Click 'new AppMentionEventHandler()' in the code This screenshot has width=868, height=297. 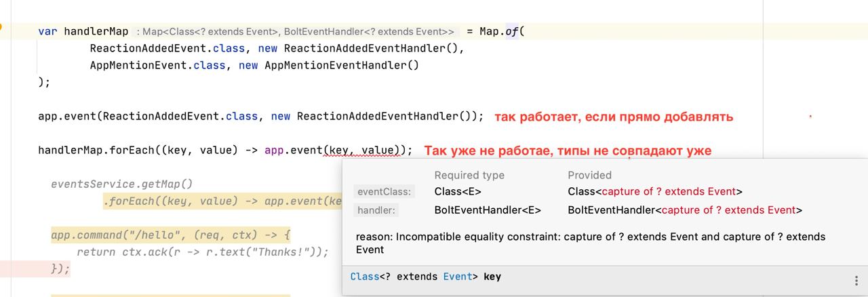[x=329, y=66]
